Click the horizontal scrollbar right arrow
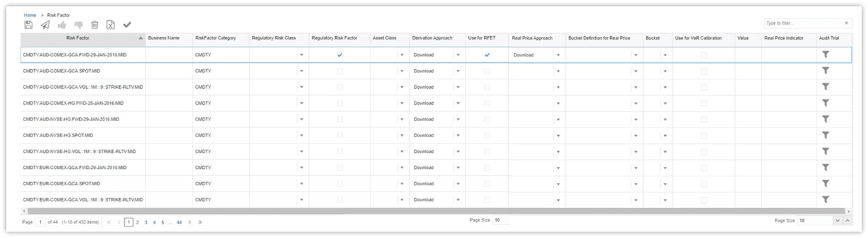 click(849, 211)
